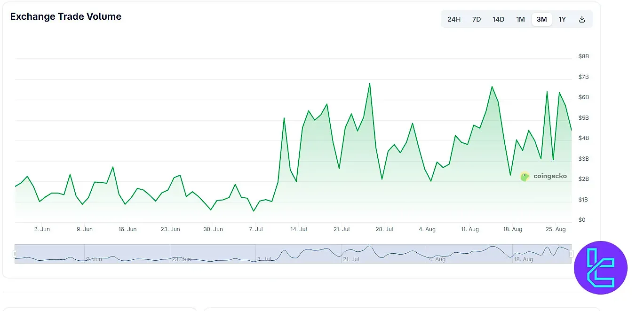This screenshot has width=644, height=311.
Task: Select the 7D time range
Action: (476, 19)
